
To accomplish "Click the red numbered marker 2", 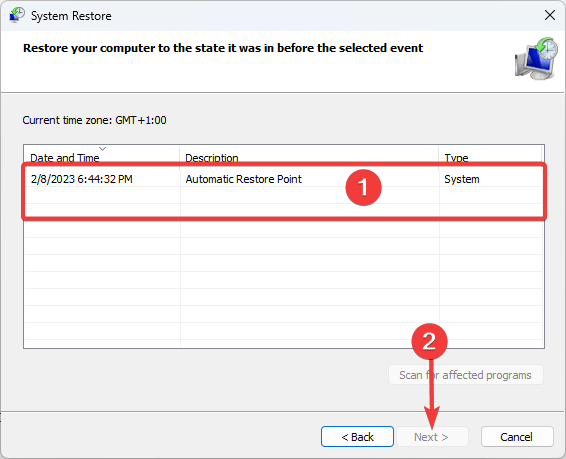I will click(429, 341).
